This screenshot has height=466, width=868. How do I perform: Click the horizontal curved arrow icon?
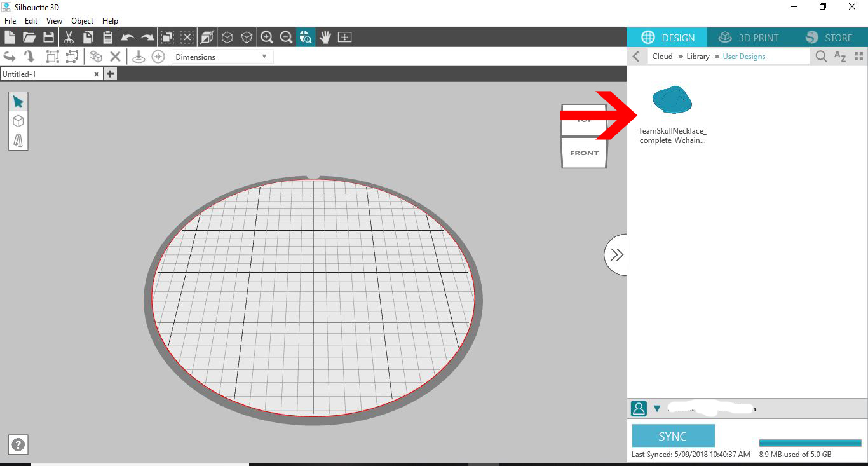click(x=10, y=57)
